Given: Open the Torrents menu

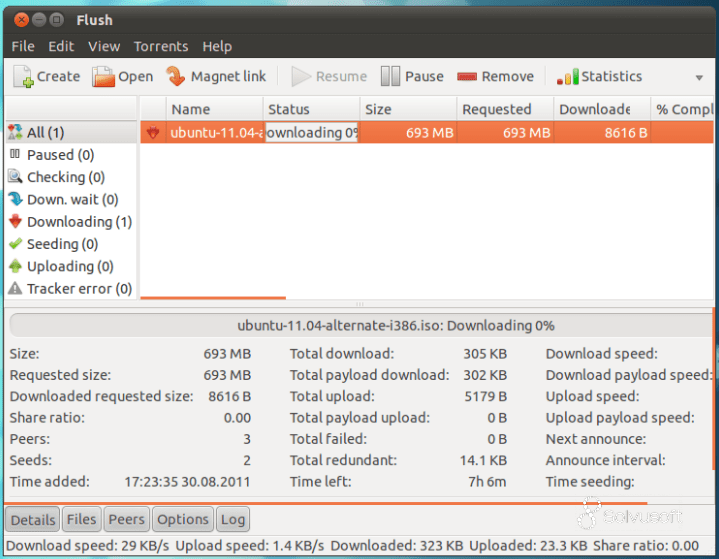Looking at the screenshot, I should click(x=161, y=46).
